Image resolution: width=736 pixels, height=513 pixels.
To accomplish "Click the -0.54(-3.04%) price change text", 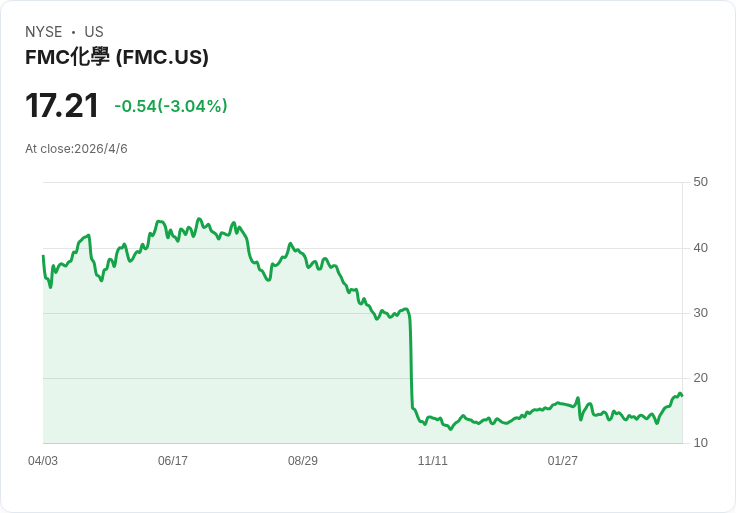I will coord(171,106).
